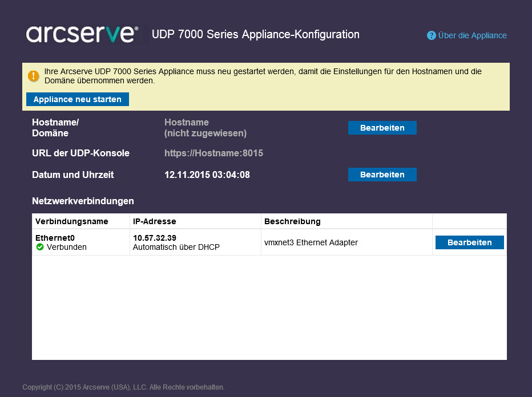Click 'Hostname (nicht zugewiesen)' value

tap(205, 128)
